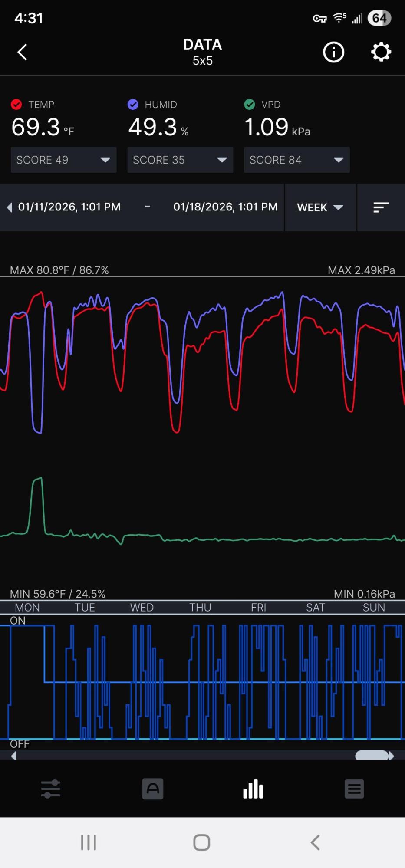This screenshot has height=868, width=405.
Task: Toggle the VPD green checkmark
Action: (250, 105)
